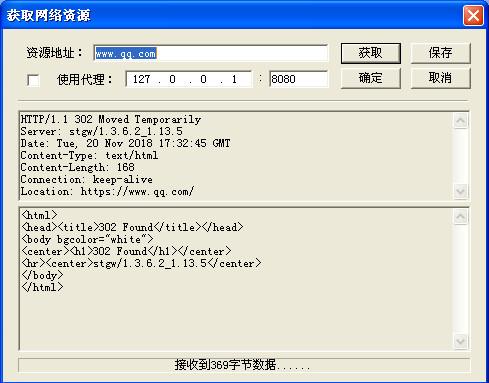Click the third IP octet 0
Screen dimensions: 489x383
pos(203,79)
